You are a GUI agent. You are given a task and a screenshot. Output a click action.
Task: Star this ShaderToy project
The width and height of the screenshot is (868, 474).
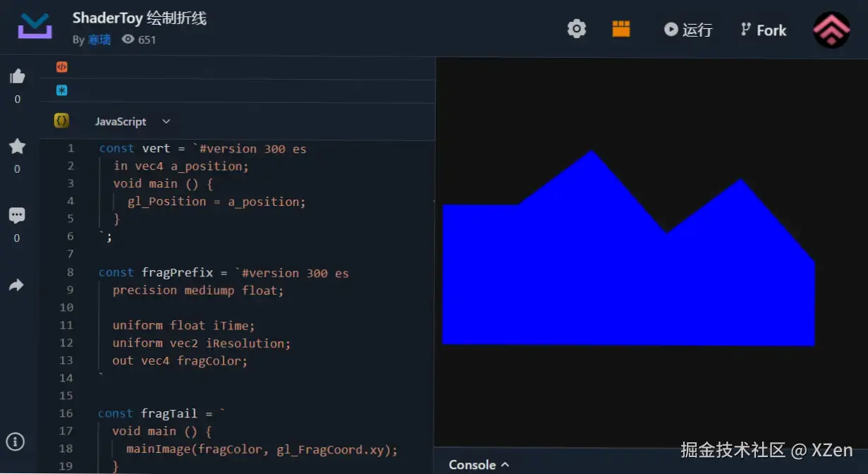16,146
